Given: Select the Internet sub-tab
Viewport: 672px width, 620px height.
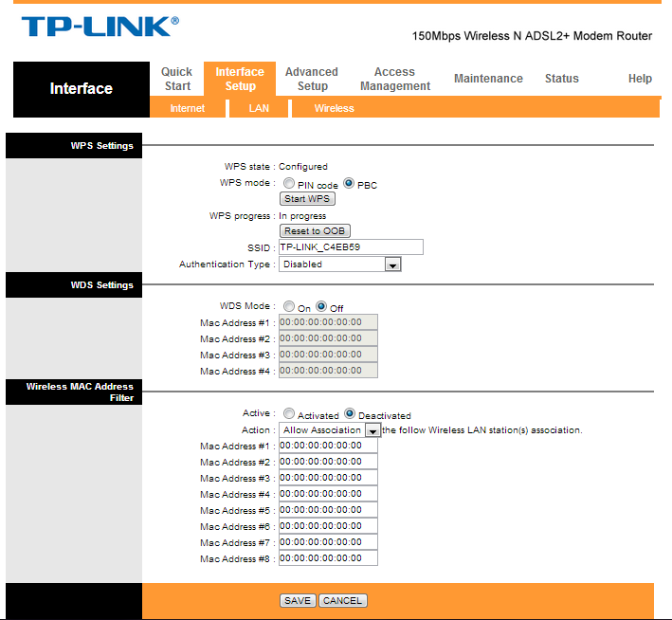Looking at the screenshot, I should click(188, 108).
